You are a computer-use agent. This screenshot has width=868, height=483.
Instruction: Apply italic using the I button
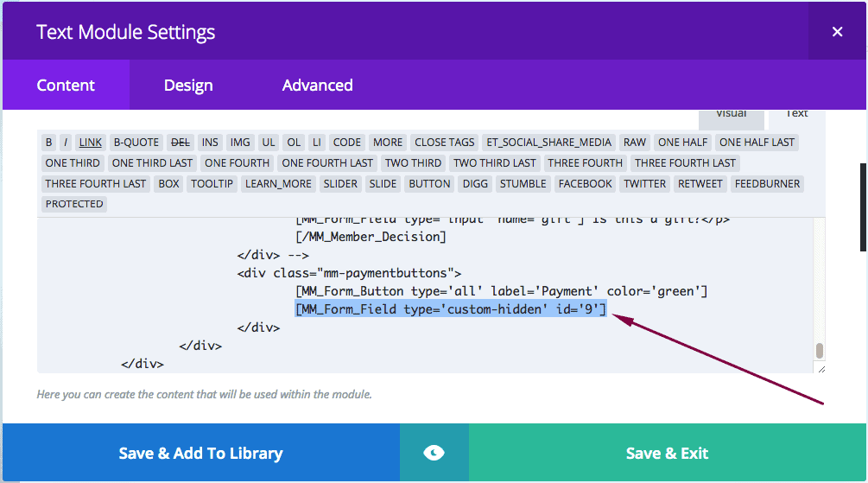66,143
